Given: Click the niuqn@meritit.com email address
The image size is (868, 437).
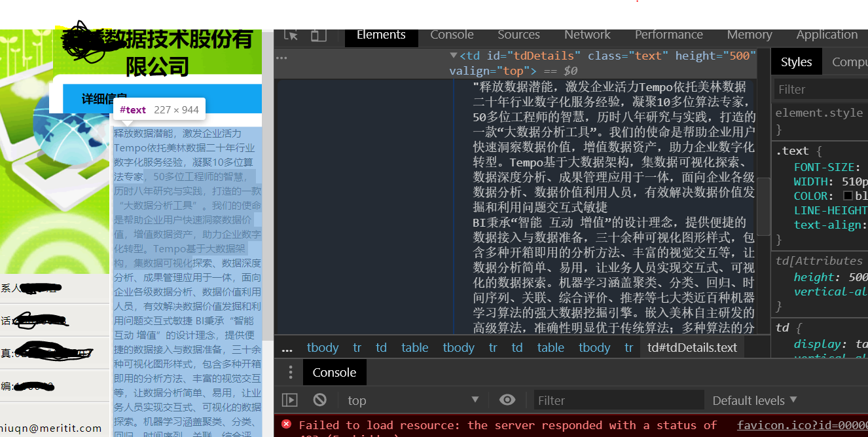Looking at the screenshot, I should coord(51,428).
